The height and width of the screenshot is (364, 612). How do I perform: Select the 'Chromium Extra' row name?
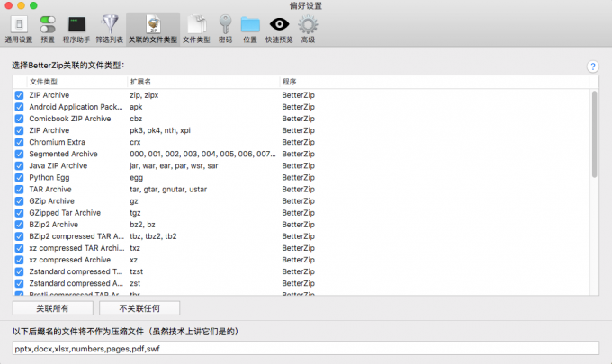tap(57, 142)
